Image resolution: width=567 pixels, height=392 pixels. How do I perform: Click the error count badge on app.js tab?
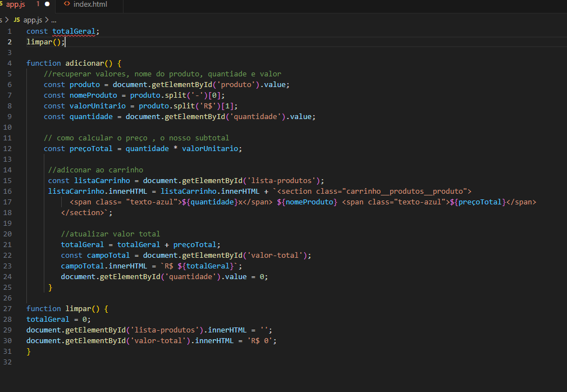pyautogui.click(x=38, y=4)
